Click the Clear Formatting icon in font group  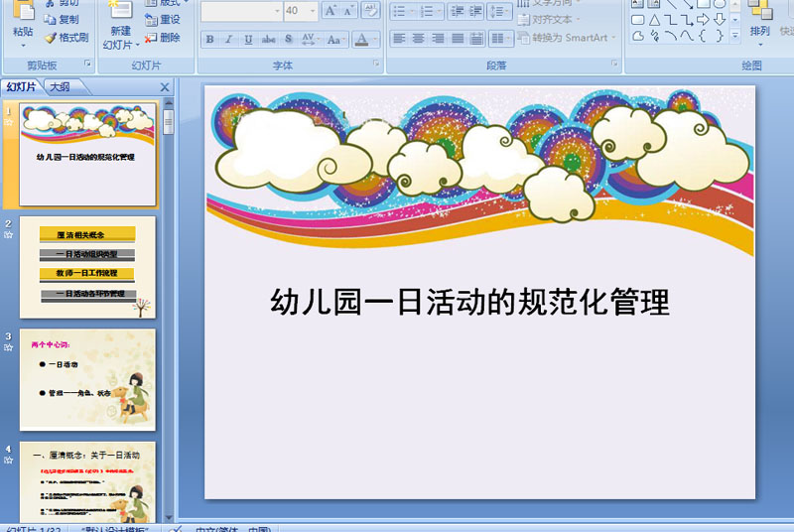click(x=370, y=11)
